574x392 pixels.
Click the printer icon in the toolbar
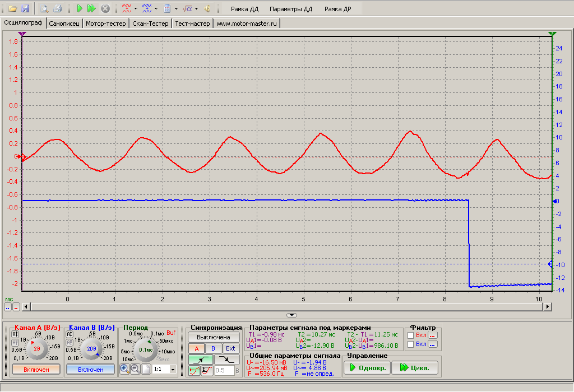point(57,8)
